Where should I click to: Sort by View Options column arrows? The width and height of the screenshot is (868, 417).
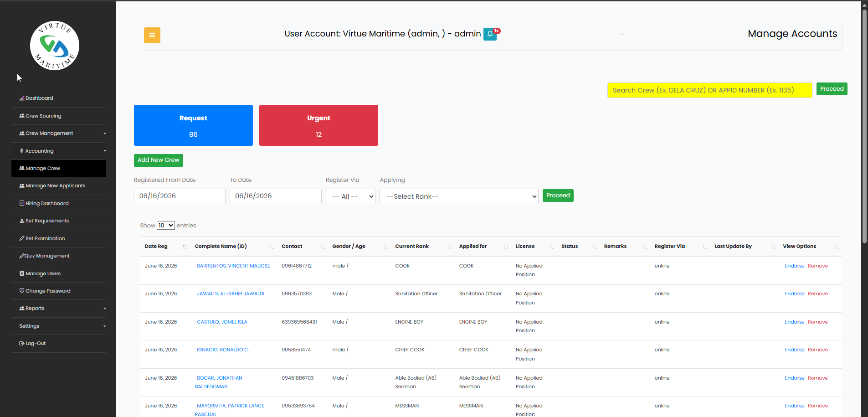(836, 247)
